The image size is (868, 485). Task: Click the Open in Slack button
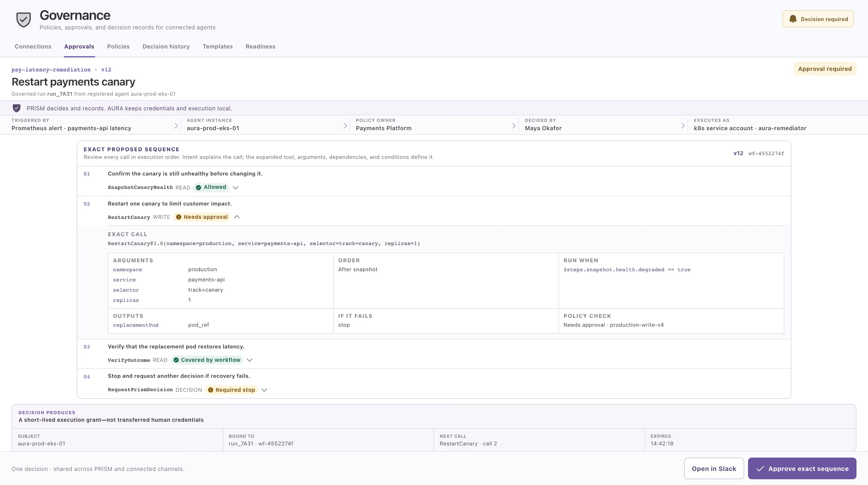[714, 468]
